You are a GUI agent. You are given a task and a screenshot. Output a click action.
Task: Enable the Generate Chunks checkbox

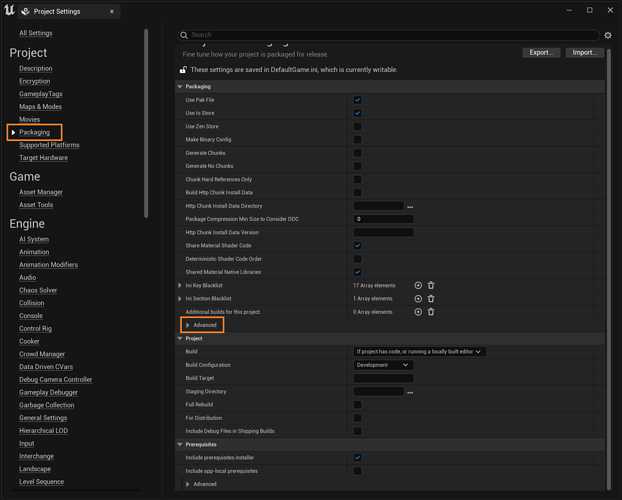click(x=357, y=153)
